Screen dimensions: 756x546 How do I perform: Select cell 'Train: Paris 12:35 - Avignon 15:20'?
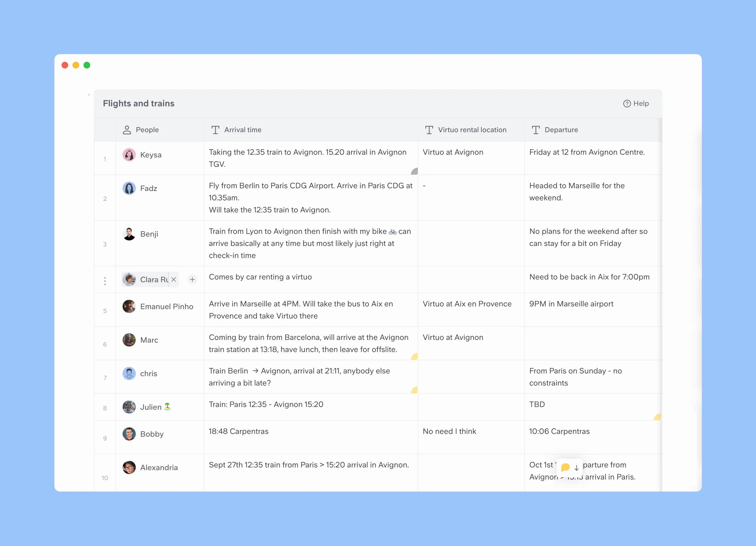point(311,407)
